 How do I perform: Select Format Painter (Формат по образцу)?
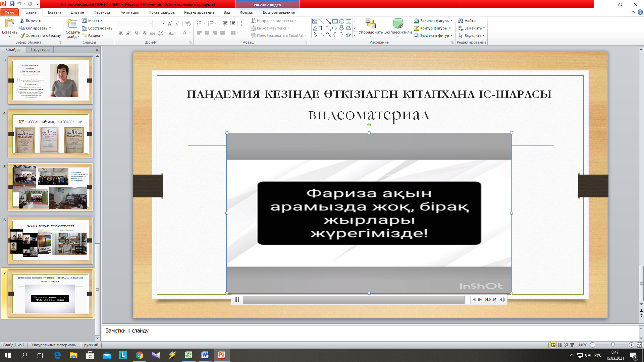tap(40, 36)
